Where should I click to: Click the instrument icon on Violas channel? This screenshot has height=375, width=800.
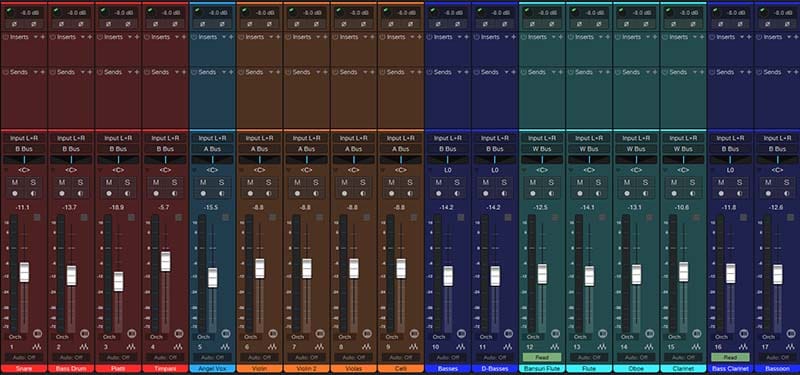tap(367, 347)
